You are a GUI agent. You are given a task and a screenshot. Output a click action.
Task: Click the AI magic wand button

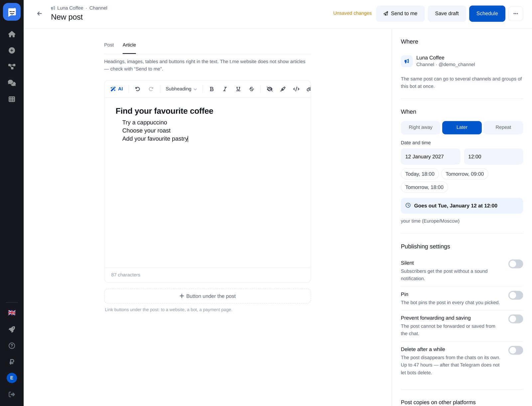click(117, 89)
